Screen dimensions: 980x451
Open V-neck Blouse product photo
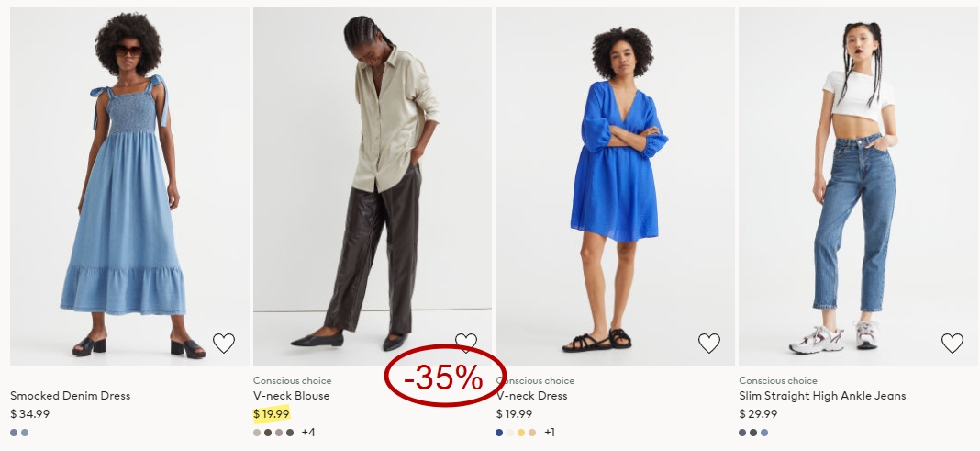(x=373, y=186)
